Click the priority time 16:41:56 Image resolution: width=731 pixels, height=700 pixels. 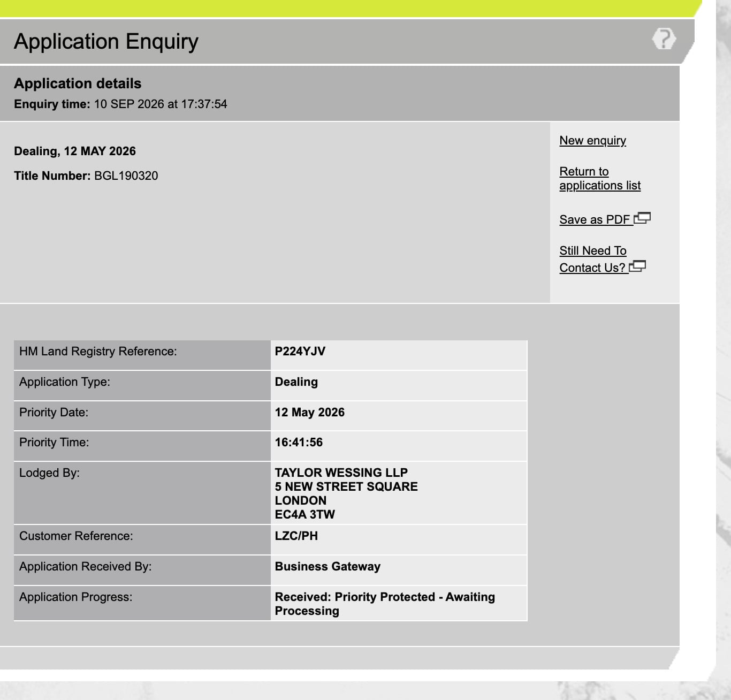point(299,443)
